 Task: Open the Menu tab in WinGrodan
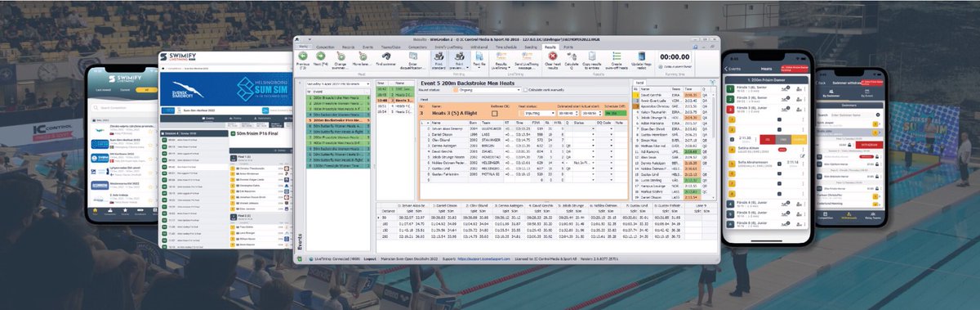tap(303, 47)
